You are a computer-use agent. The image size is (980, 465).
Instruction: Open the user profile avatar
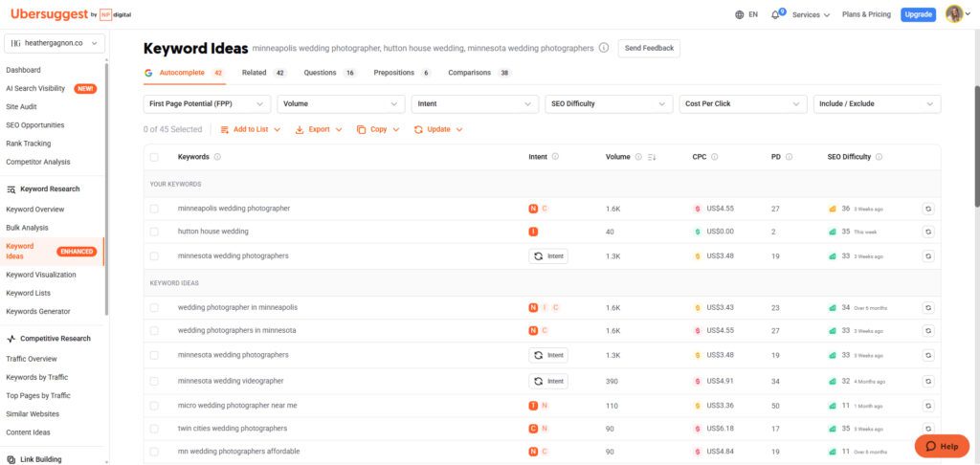(x=954, y=14)
